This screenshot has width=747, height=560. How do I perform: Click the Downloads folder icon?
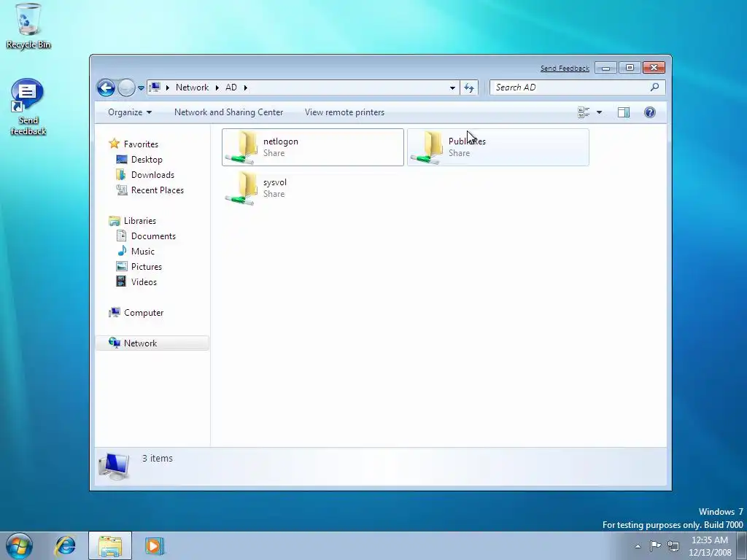click(121, 174)
